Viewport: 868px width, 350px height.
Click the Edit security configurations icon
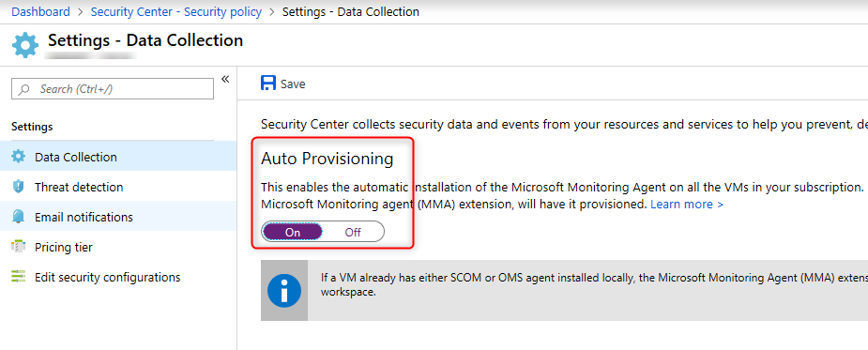pyautogui.click(x=18, y=277)
